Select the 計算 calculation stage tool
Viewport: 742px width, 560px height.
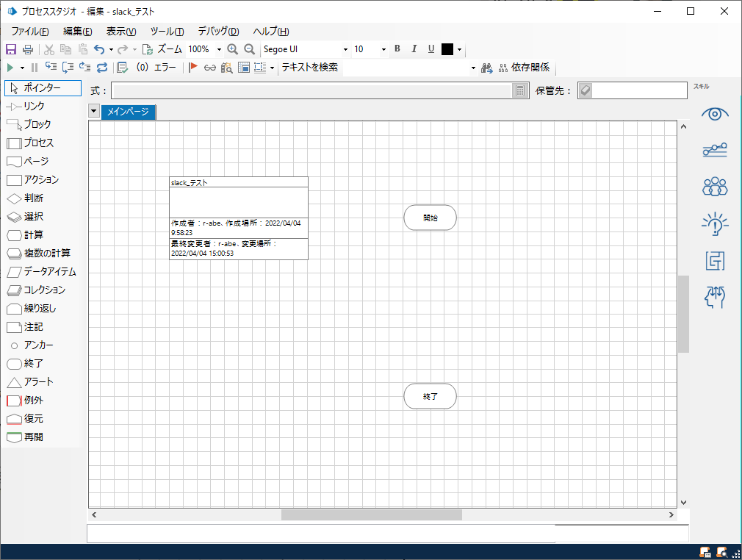[43, 234]
